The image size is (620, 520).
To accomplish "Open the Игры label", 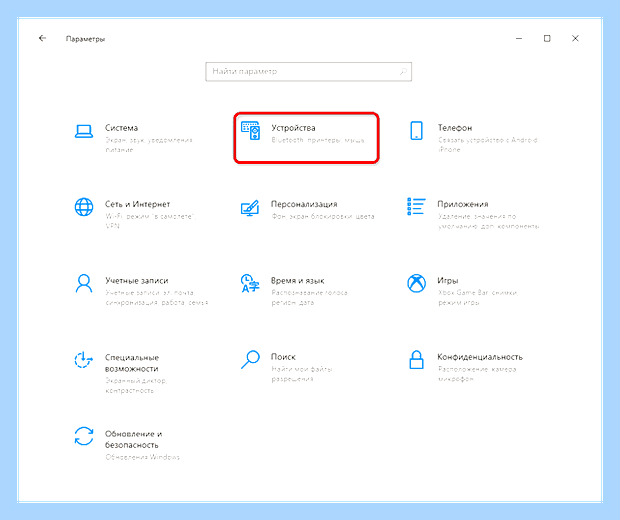I will (x=448, y=280).
